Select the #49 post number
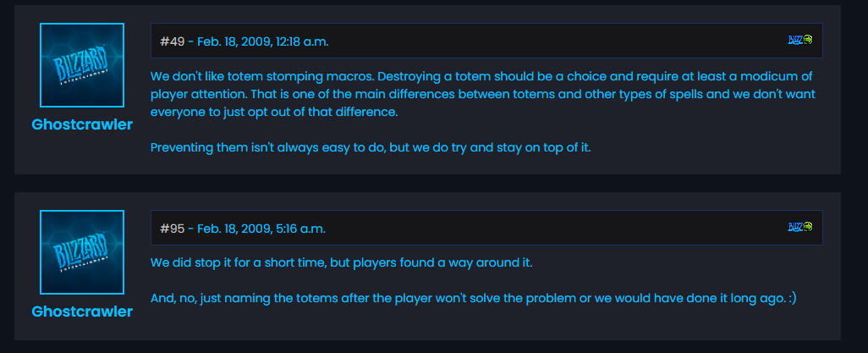This screenshot has width=868, height=353. tap(172, 41)
